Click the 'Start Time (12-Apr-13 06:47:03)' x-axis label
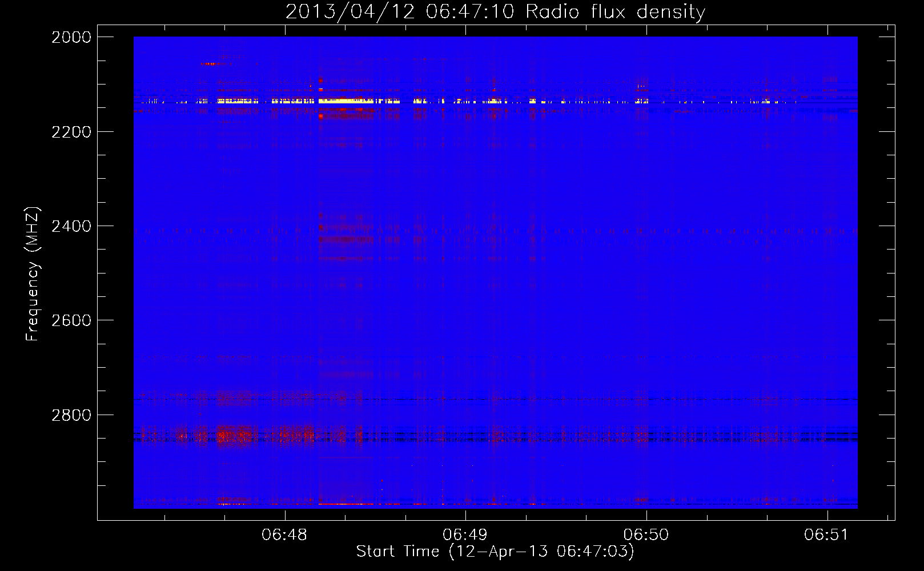 click(x=495, y=552)
